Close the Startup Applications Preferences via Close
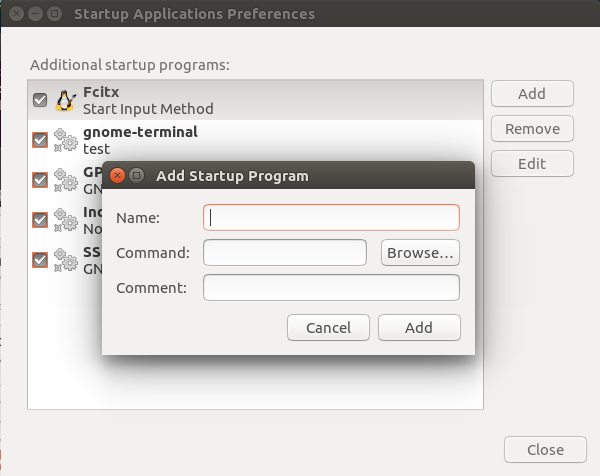 [x=545, y=450]
